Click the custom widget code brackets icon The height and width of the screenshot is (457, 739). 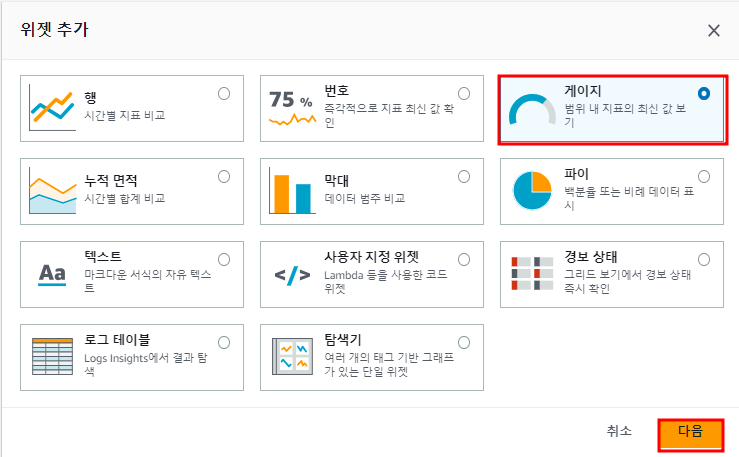tap(292, 275)
